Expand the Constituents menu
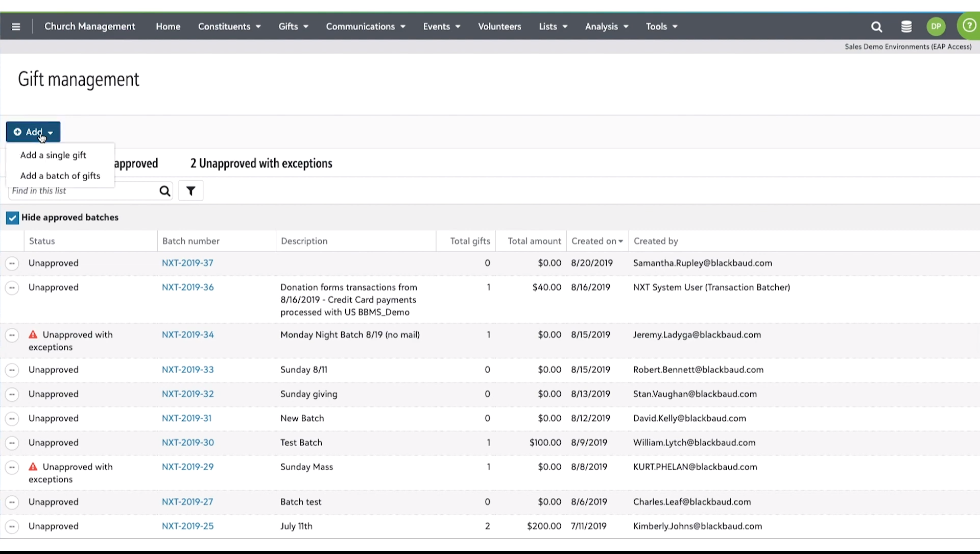 point(229,27)
